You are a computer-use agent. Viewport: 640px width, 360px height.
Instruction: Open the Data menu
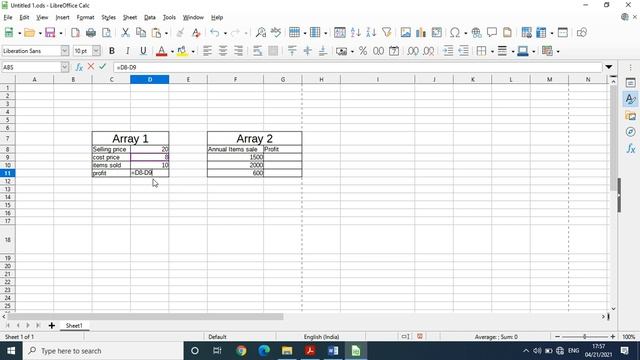[149, 18]
